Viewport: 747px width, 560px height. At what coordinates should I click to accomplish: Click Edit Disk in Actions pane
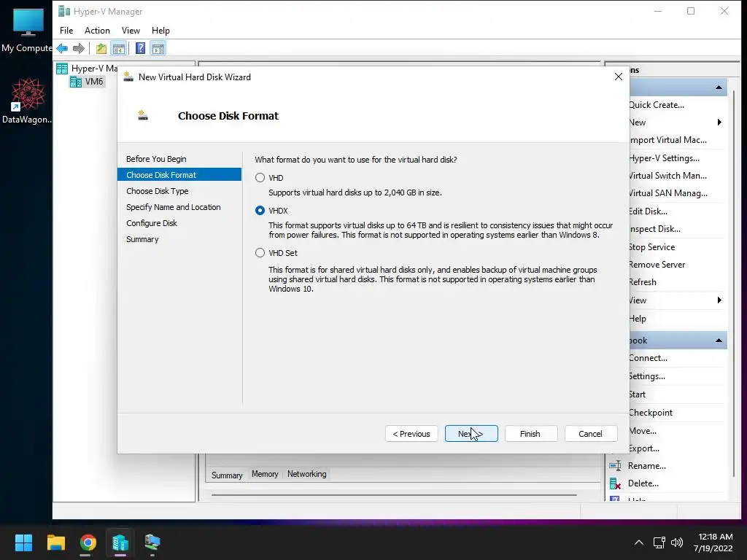coord(649,211)
